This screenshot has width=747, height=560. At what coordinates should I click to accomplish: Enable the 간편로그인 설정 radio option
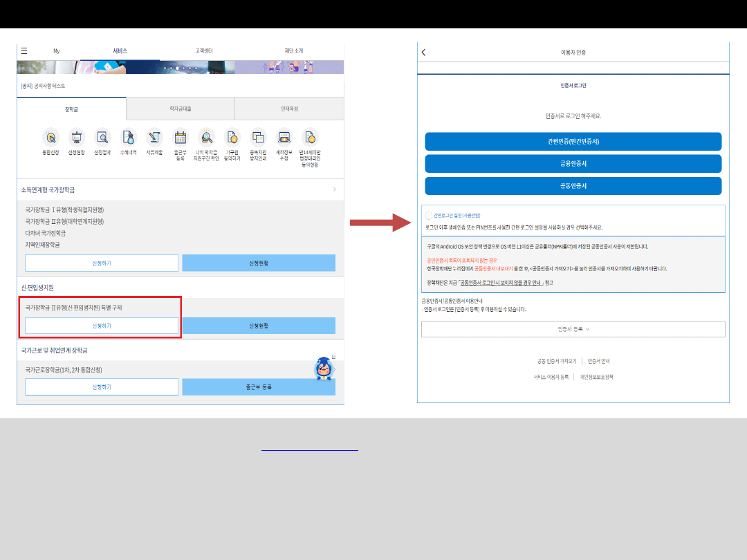[429, 216]
